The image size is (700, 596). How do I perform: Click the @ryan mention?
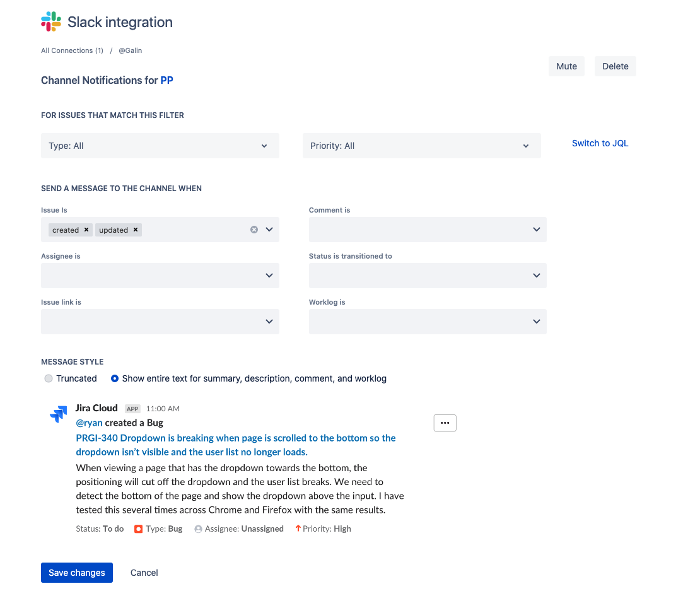click(90, 423)
